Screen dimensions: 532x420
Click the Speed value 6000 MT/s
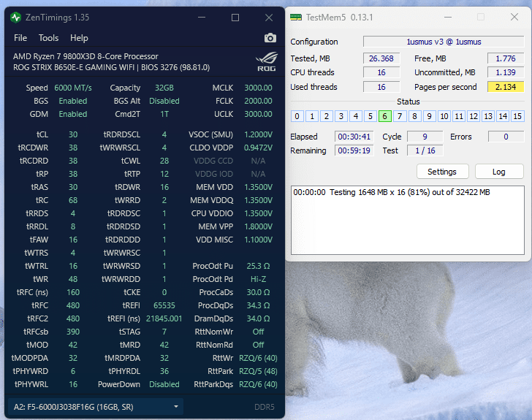(x=73, y=88)
